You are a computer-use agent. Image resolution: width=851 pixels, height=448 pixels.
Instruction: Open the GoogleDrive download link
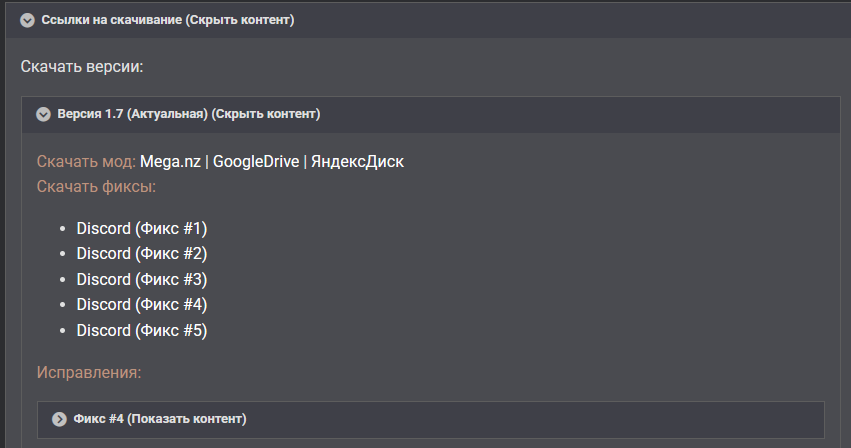click(x=256, y=161)
